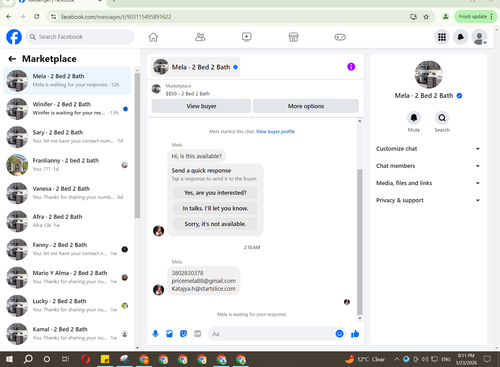This screenshot has height=367, width=500.
Task: Go back with the browser back arrow
Action: [9, 16]
